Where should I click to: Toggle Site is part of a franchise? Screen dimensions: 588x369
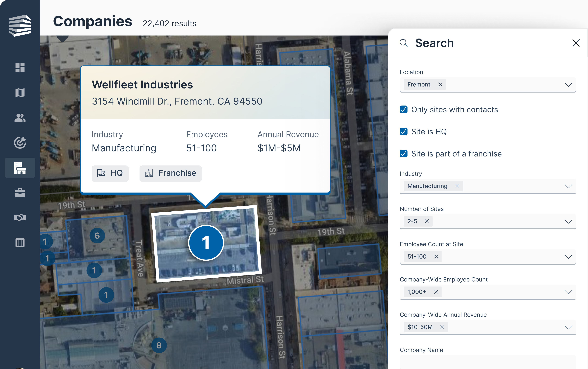pos(404,154)
